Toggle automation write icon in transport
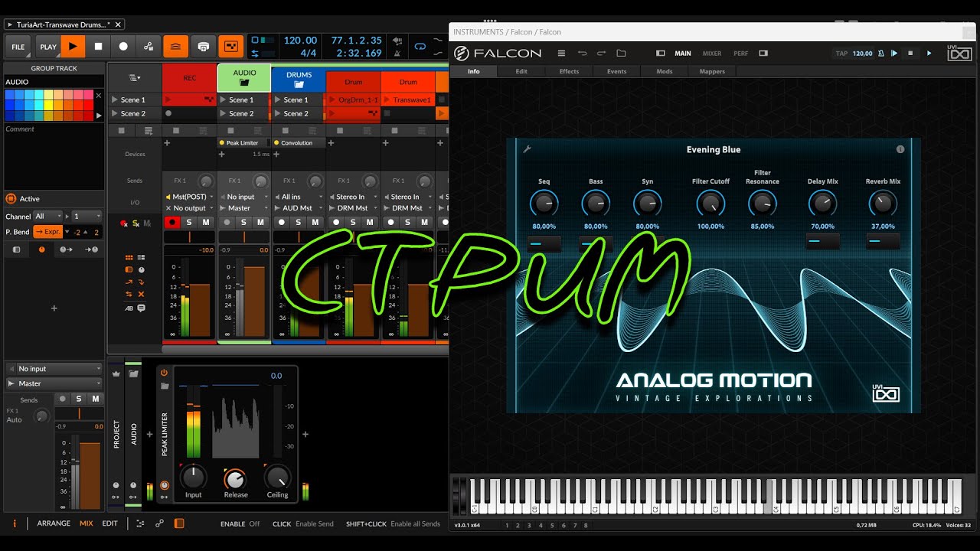The width and height of the screenshot is (980, 551). pos(149,47)
